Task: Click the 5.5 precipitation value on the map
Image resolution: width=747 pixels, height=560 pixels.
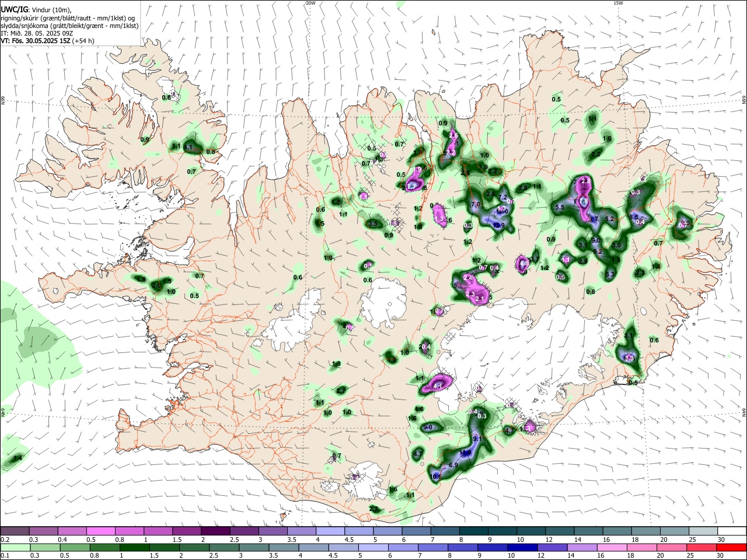Action: (x=560, y=207)
